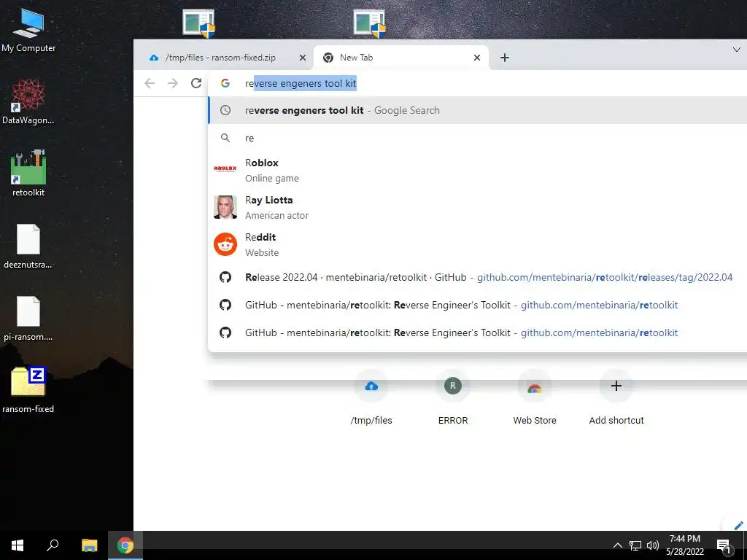Open Windows taskbar search magnifier

click(53, 545)
